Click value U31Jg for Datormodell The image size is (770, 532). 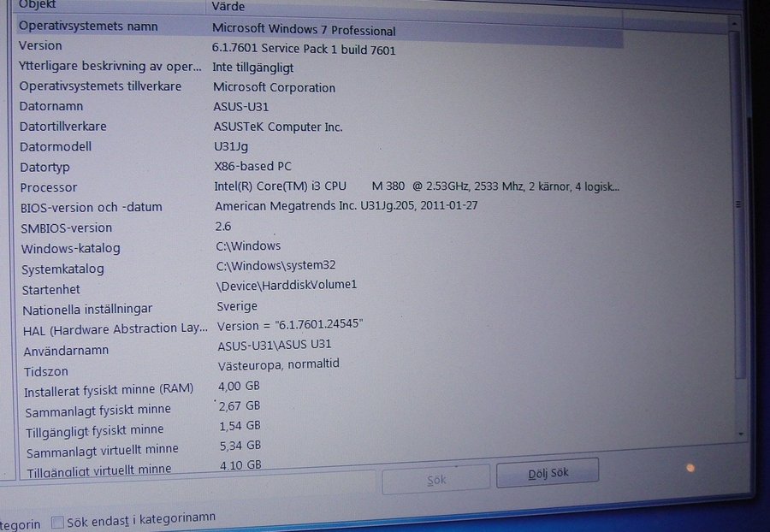(x=231, y=146)
